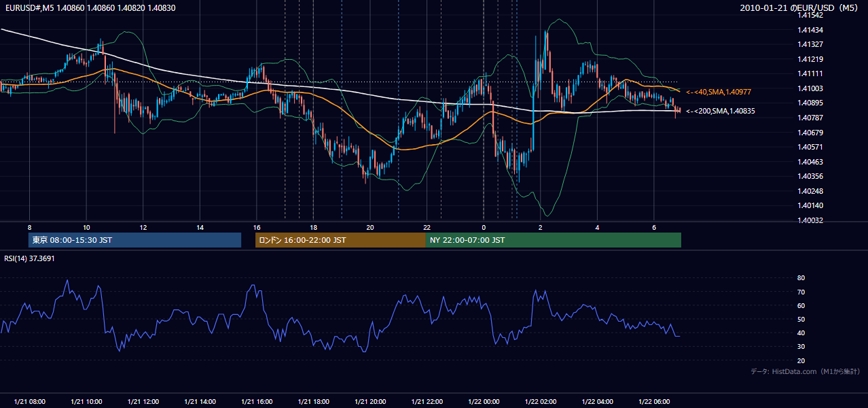Click the time axis label 1/21 22:00

coord(427,402)
